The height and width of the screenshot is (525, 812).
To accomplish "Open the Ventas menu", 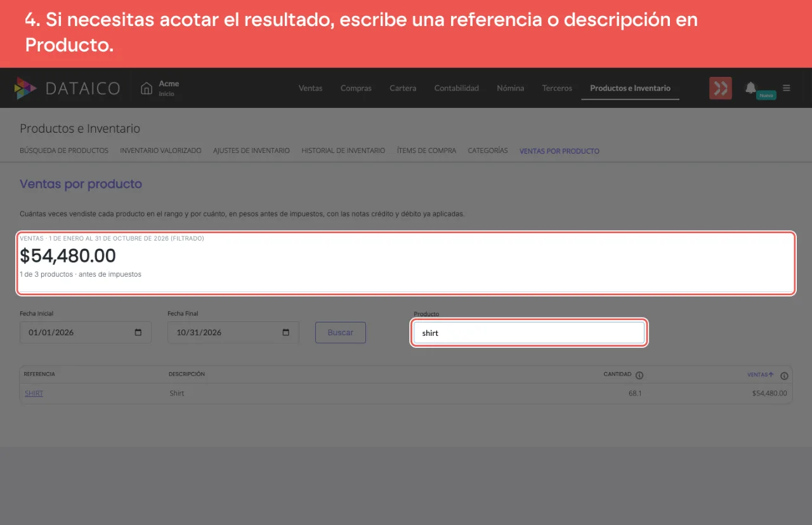I will 310,88.
